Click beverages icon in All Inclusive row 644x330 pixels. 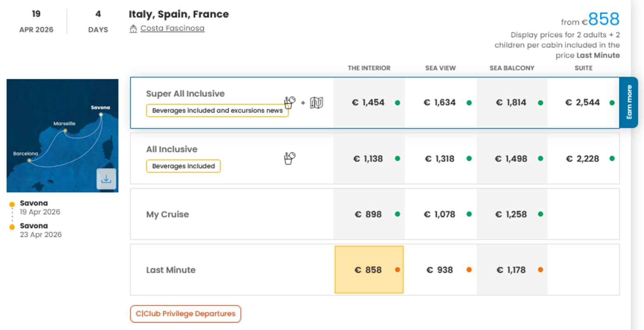290,158
